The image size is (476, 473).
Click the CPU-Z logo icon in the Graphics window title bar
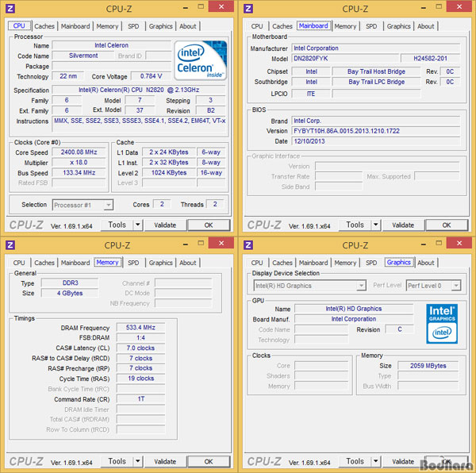click(x=248, y=244)
